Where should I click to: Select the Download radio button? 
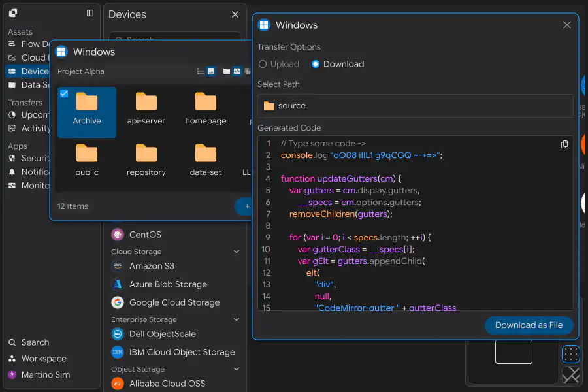[x=316, y=64]
